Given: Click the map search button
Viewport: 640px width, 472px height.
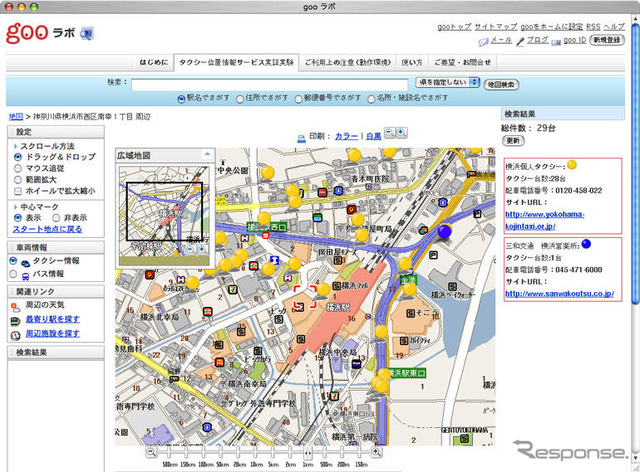Looking at the screenshot, I should click(501, 85).
